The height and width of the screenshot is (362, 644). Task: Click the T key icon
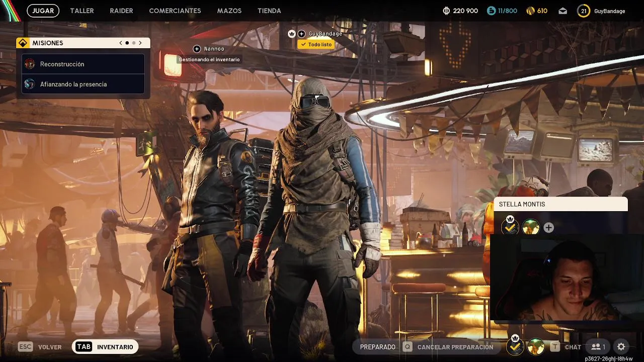pos(555,347)
